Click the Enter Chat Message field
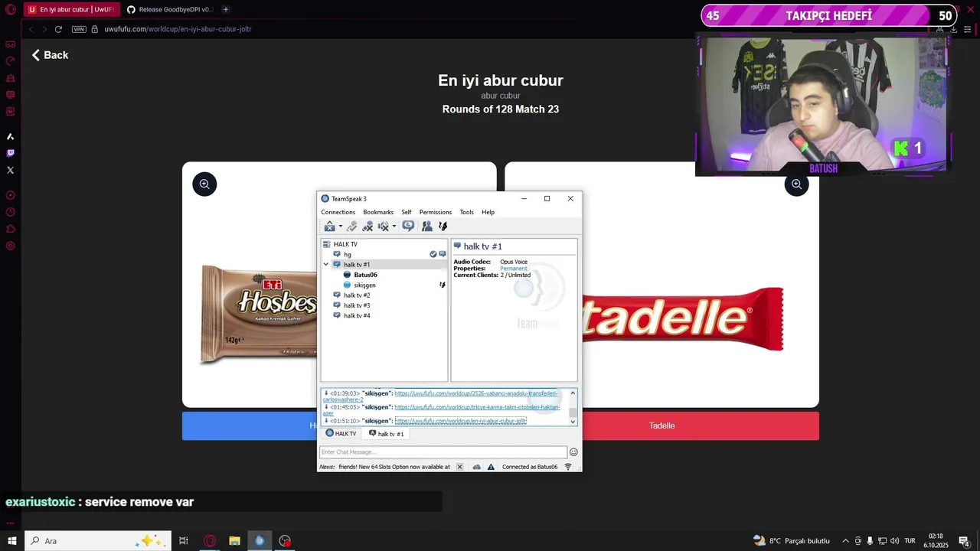 (x=443, y=452)
